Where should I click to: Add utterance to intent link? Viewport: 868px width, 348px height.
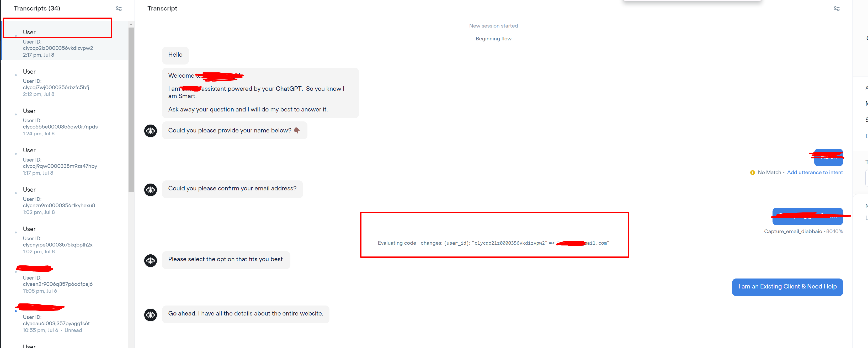tap(815, 173)
